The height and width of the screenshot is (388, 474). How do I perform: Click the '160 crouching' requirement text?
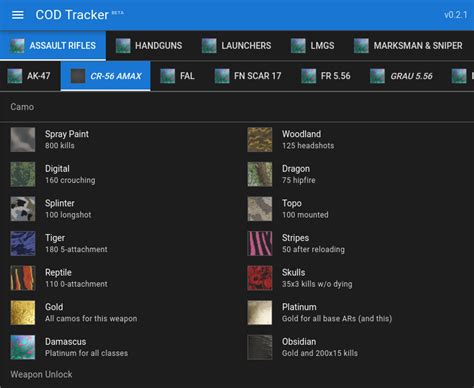tap(70, 180)
